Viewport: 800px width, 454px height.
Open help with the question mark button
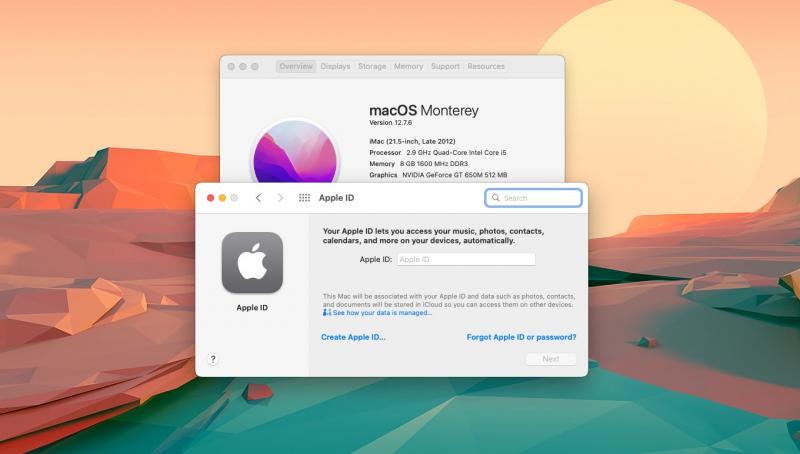pos(213,359)
